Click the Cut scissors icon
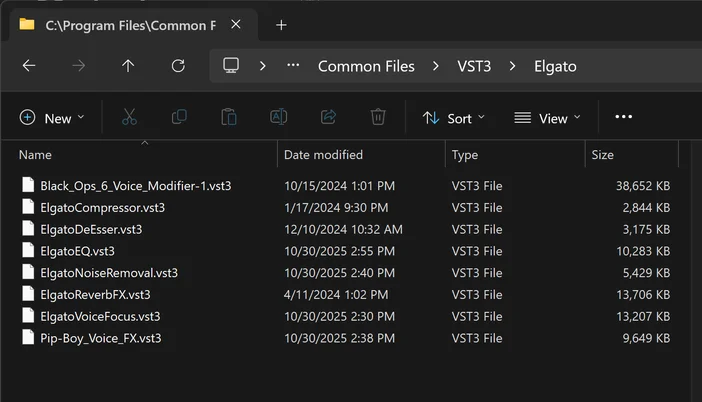The width and height of the screenshot is (702, 402). click(x=129, y=117)
